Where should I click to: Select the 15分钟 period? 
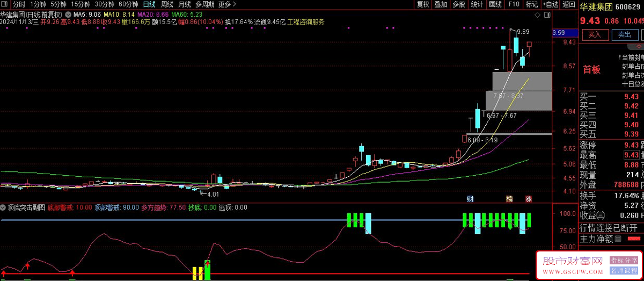tap(81, 4)
